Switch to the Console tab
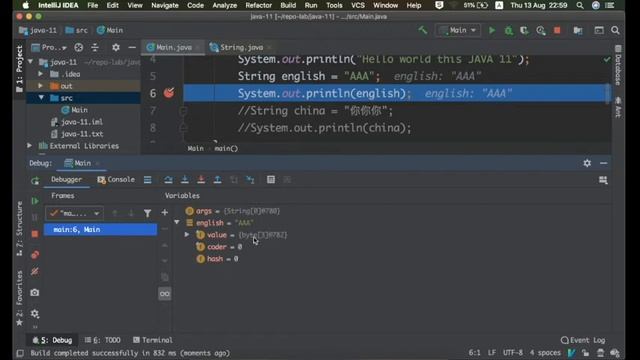The height and width of the screenshot is (360, 640). pos(116,180)
